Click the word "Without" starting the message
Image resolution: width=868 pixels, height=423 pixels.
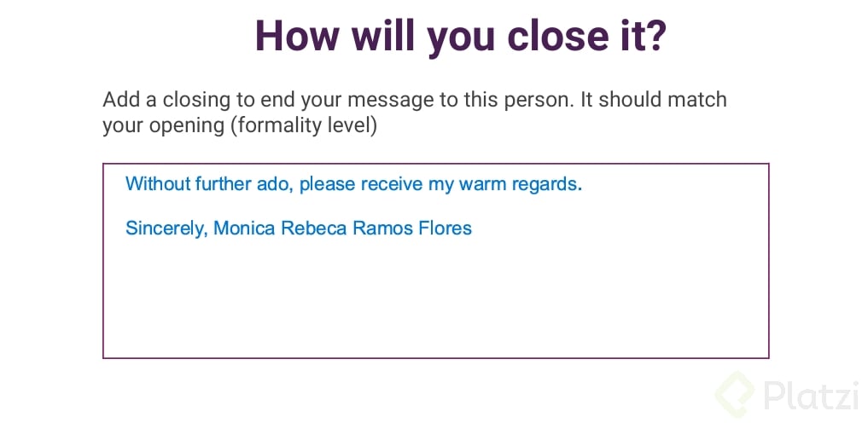pos(157,183)
